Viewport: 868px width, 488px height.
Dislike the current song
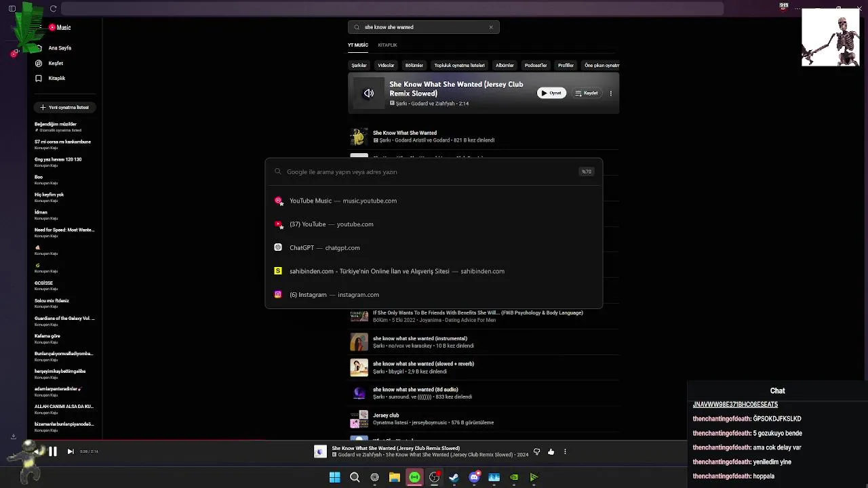pos(536,451)
